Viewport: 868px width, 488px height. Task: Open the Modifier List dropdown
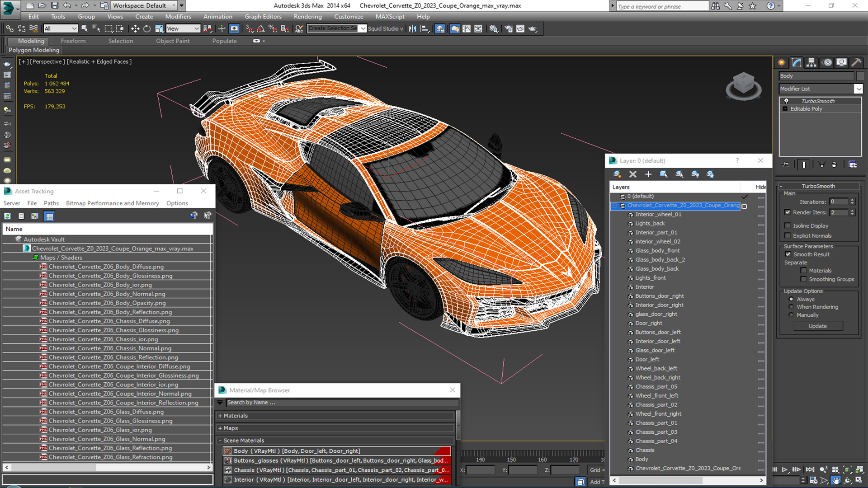(858, 89)
